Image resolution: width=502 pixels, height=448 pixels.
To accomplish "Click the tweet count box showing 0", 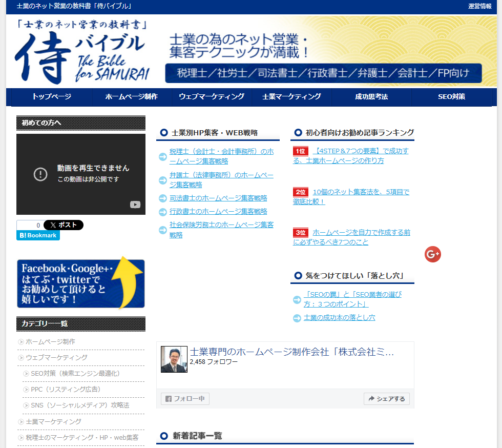I will tap(30, 225).
